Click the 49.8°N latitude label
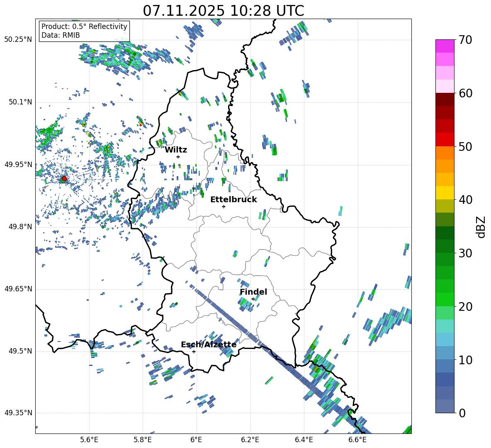This screenshot has width=491, height=448. [x=20, y=227]
